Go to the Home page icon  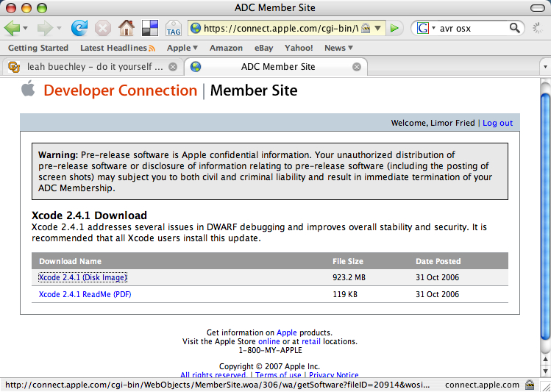[127, 29]
